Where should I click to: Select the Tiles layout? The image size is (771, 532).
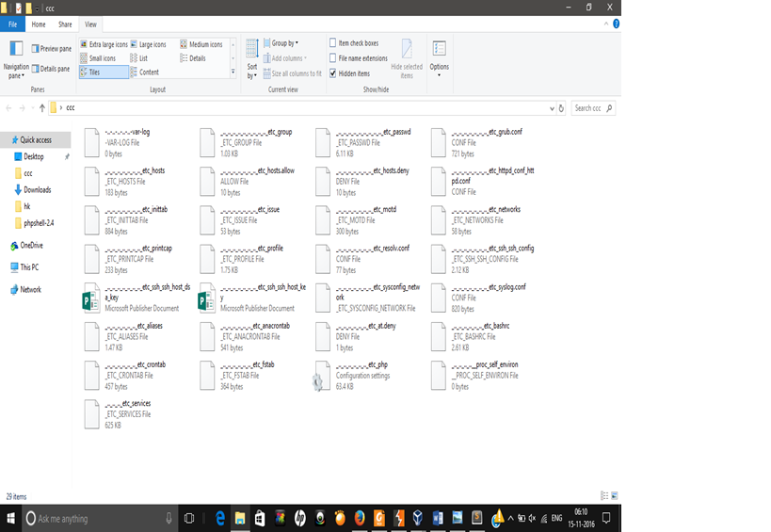pyautogui.click(x=104, y=73)
